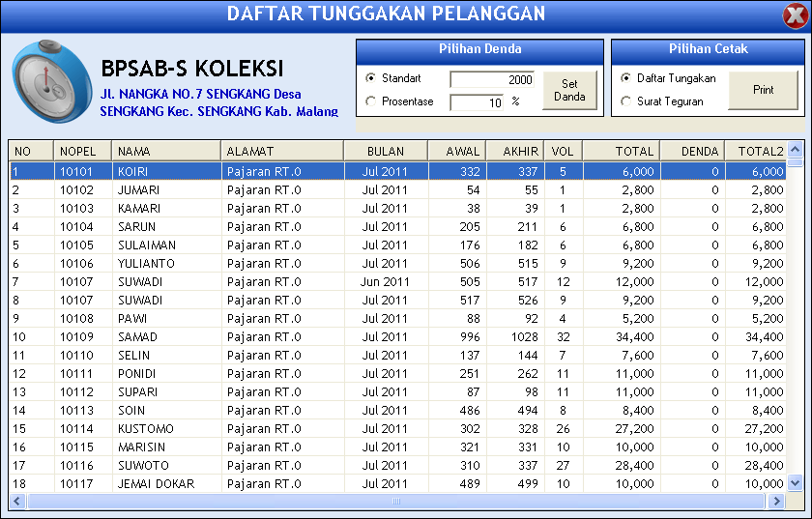Image resolution: width=812 pixels, height=519 pixels.
Task: Click the AKHIR column header
Action: click(514, 151)
